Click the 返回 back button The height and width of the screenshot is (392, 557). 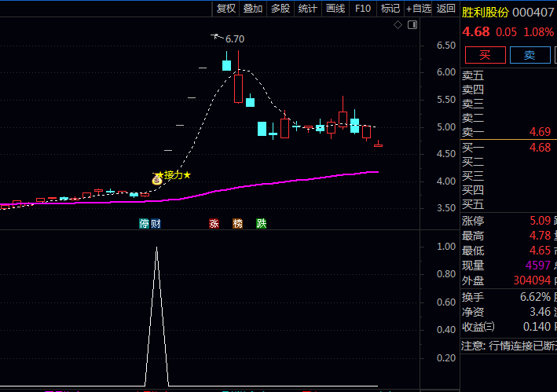[445, 9]
